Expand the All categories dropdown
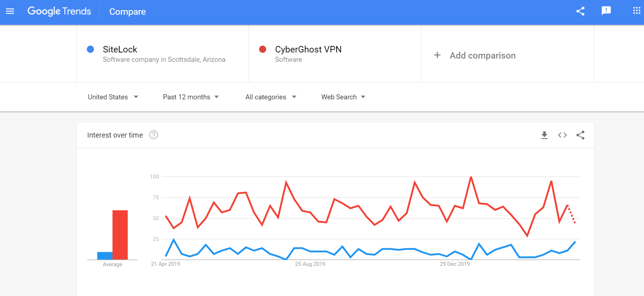 click(x=271, y=97)
